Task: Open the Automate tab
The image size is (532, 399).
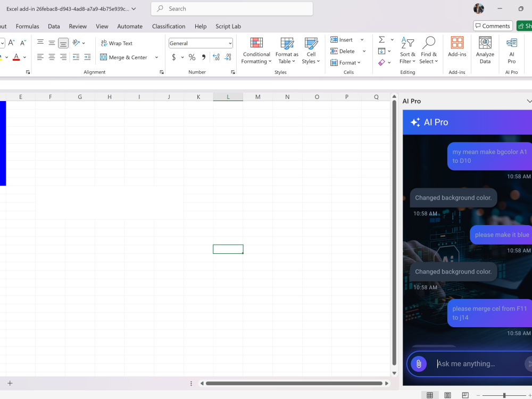Action: (x=130, y=26)
